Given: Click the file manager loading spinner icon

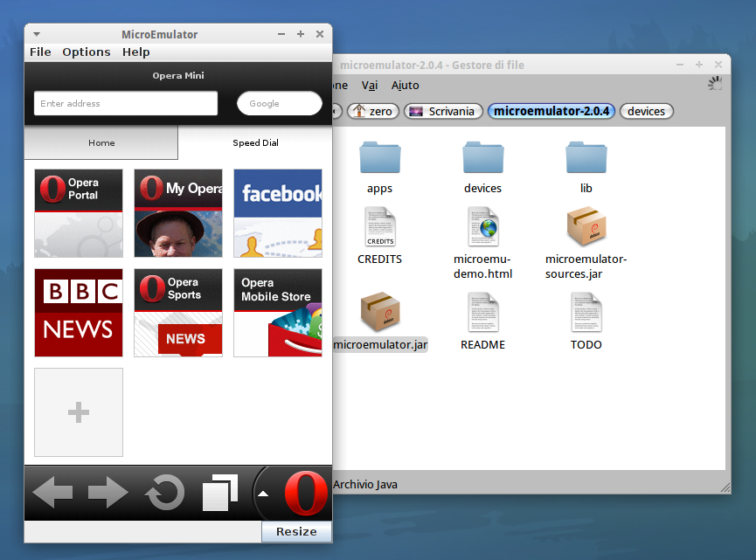Looking at the screenshot, I should (715, 83).
